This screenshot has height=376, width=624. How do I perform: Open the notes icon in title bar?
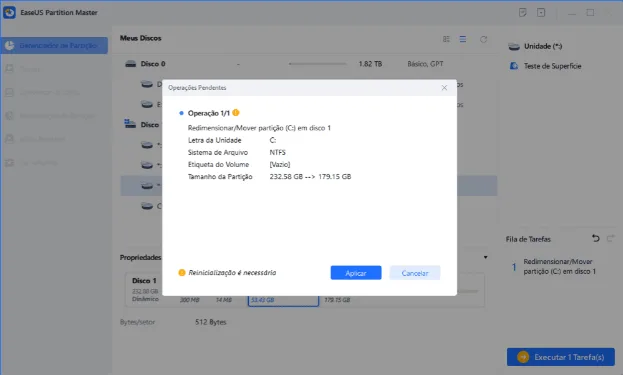pyautogui.click(x=523, y=13)
